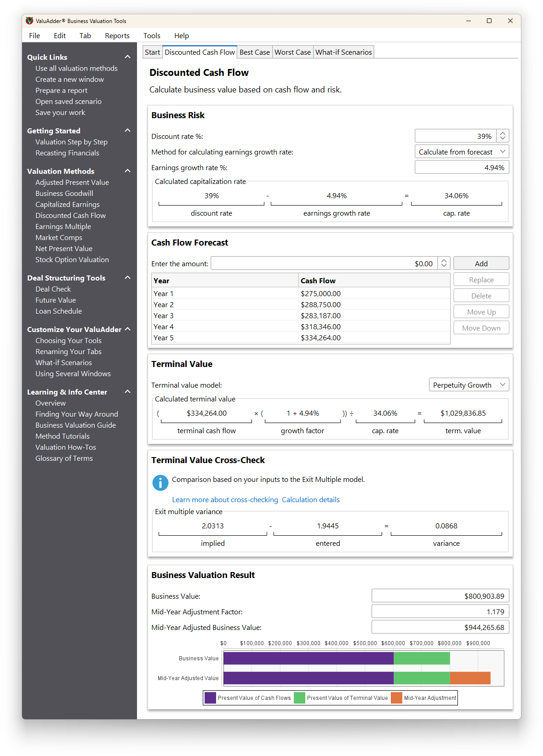Click the Cash Flow column header
This screenshot has width=543, height=756.
374,281
